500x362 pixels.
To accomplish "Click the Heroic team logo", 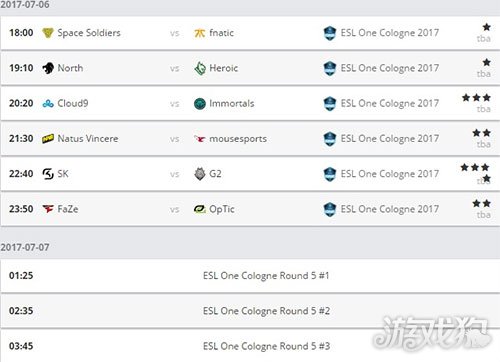I will [x=200, y=68].
